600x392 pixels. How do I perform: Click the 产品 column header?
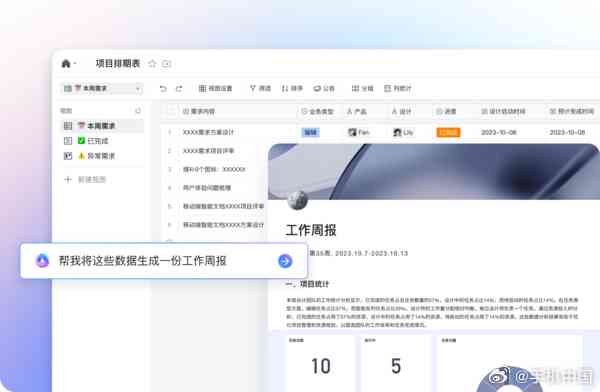click(x=356, y=111)
